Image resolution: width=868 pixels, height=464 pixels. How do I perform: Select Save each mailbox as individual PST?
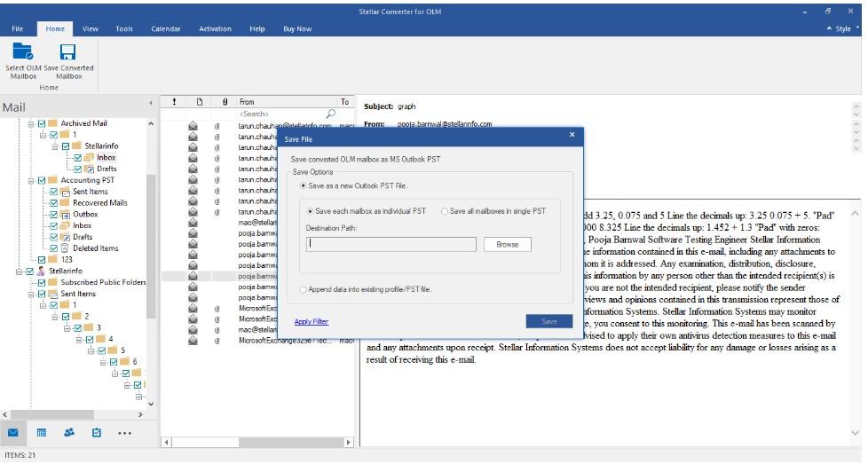(310, 211)
